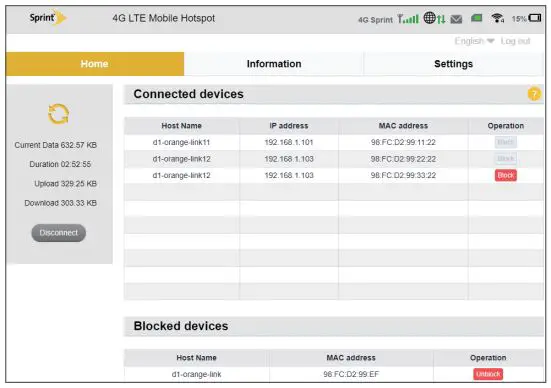
Task: Select MAC address 98:FC:D2:99:33:22
Action: (403, 175)
